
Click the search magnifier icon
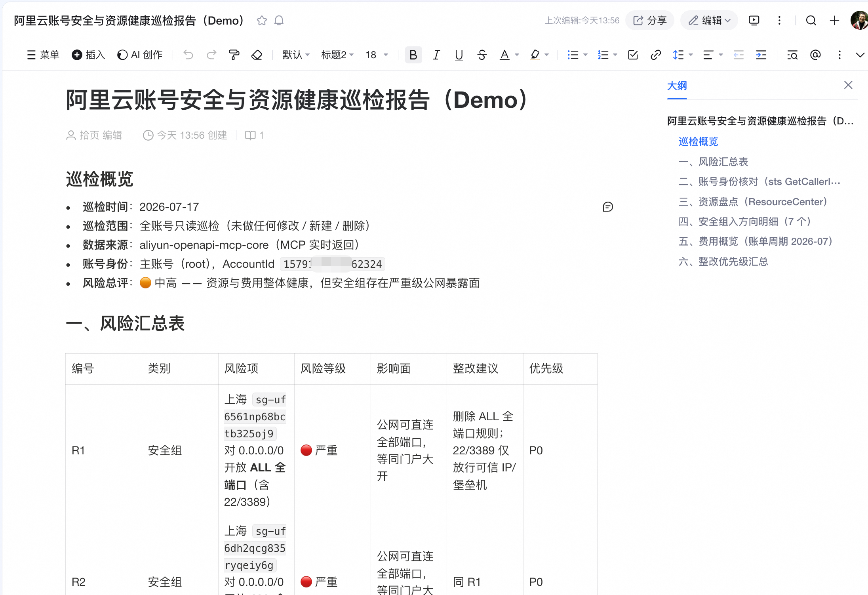(811, 21)
